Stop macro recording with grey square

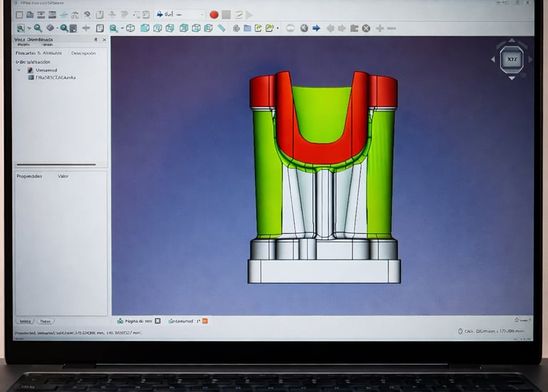pyautogui.click(x=226, y=15)
